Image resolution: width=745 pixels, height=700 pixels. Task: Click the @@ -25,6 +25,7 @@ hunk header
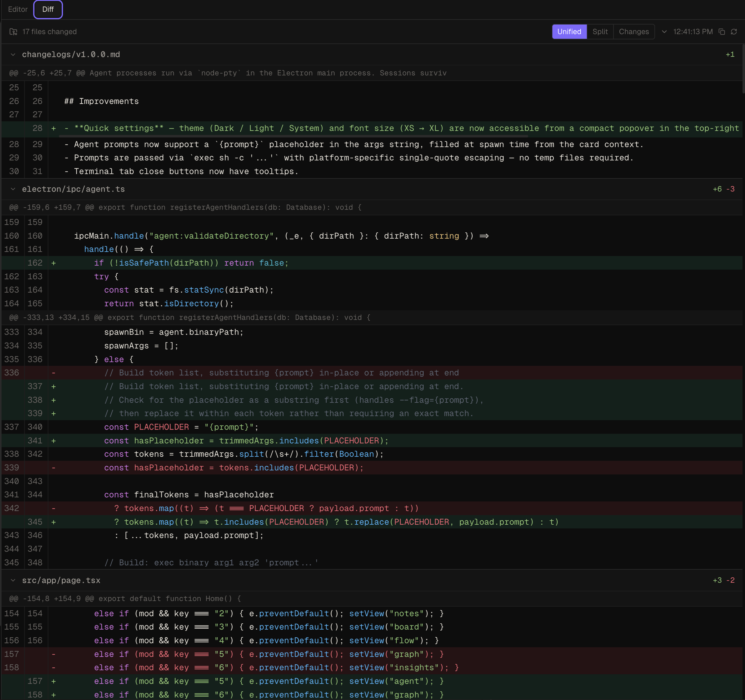(x=372, y=73)
